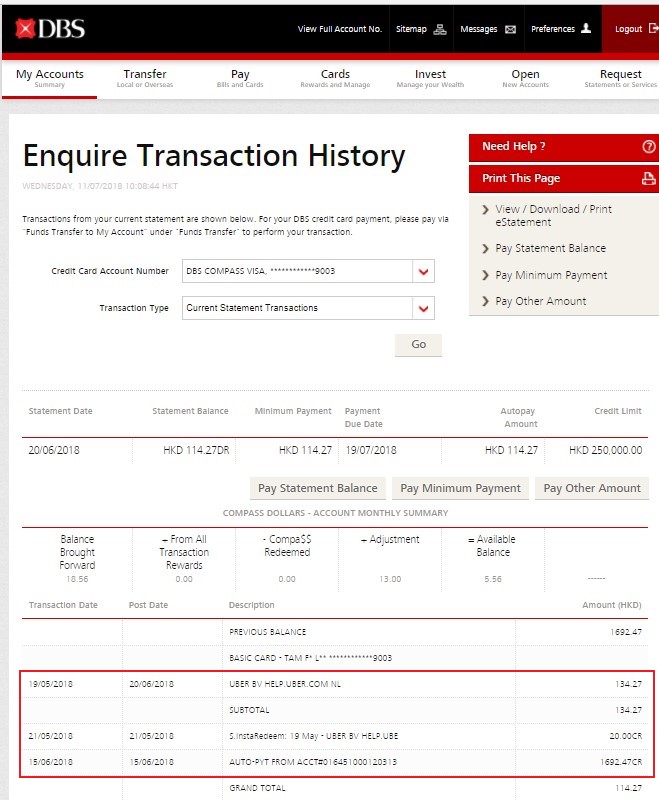Click Pay Other Amount button
The image size is (659, 800).
592,488
